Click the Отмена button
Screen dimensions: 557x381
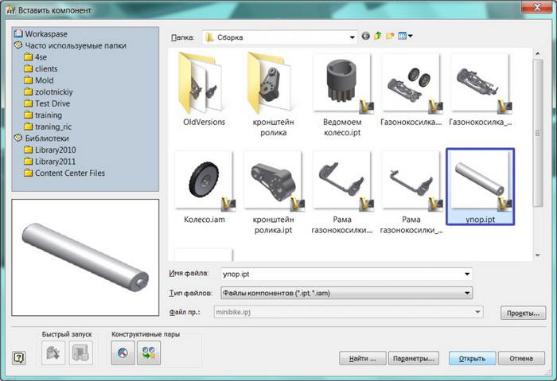click(521, 358)
